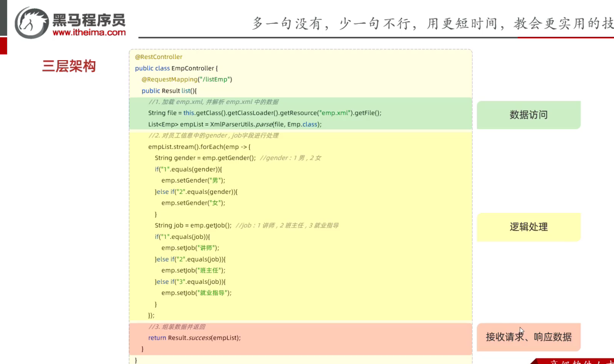
Task: Select the emp.setJob("讲师") line
Action: [x=190, y=248]
